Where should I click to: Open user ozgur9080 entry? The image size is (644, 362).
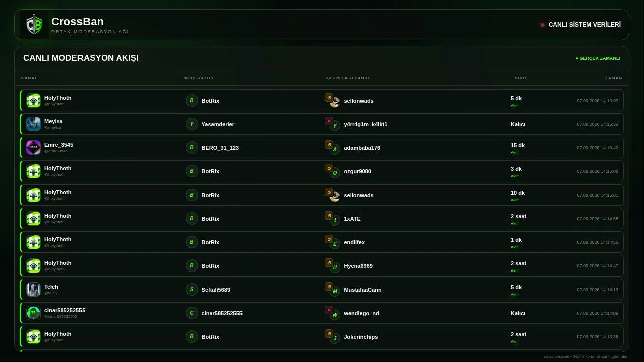tap(357, 171)
